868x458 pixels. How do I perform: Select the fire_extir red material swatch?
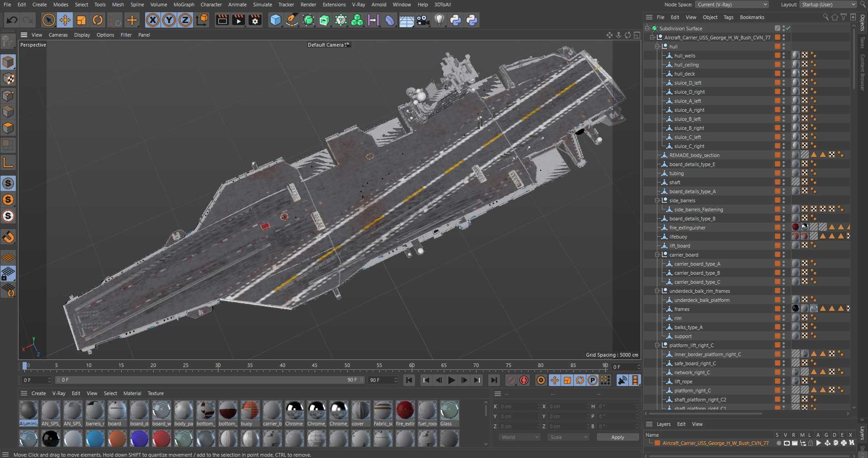pos(405,413)
